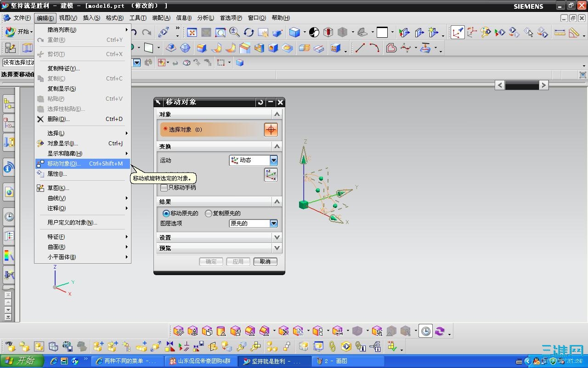588x368 pixels.
Task: Click the redo arrow icon
Action: click(x=147, y=32)
